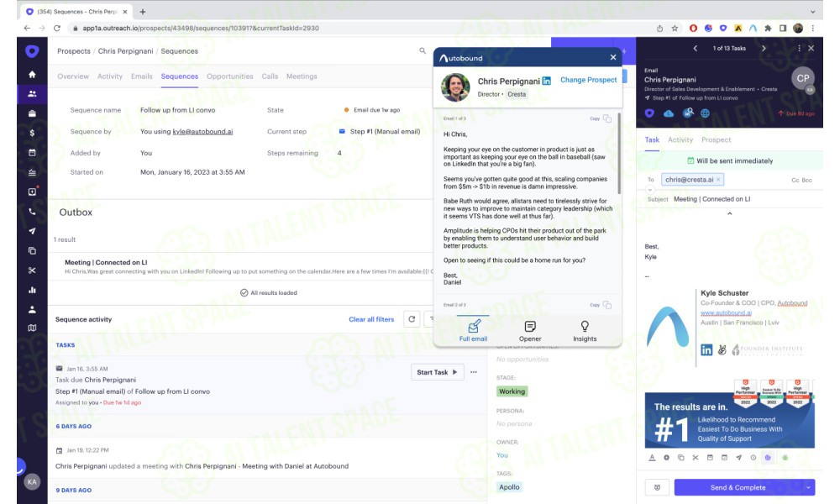Remove the chris@cresta.ai recipient chip

click(x=718, y=180)
